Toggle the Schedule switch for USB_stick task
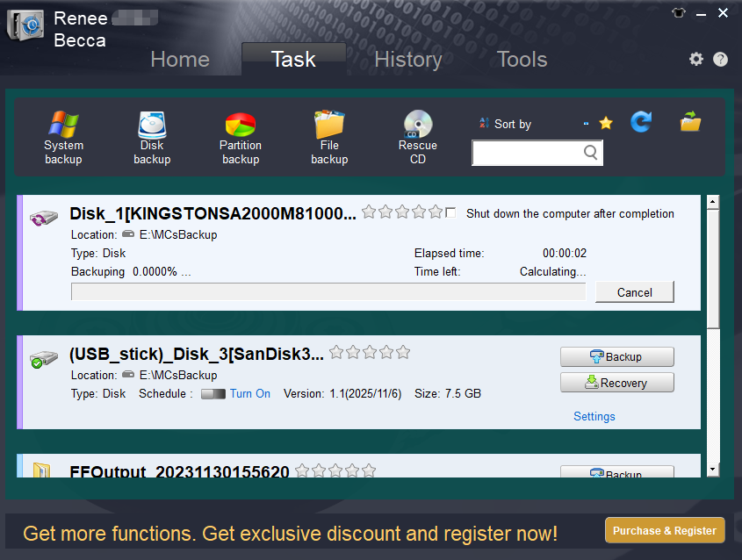The width and height of the screenshot is (742, 560). pos(213,394)
